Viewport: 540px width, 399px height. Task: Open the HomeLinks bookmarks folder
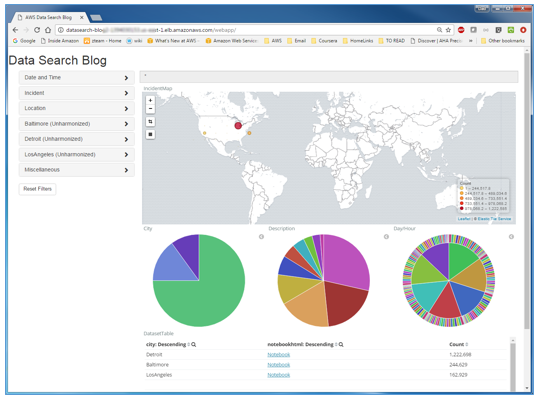coord(358,41)
